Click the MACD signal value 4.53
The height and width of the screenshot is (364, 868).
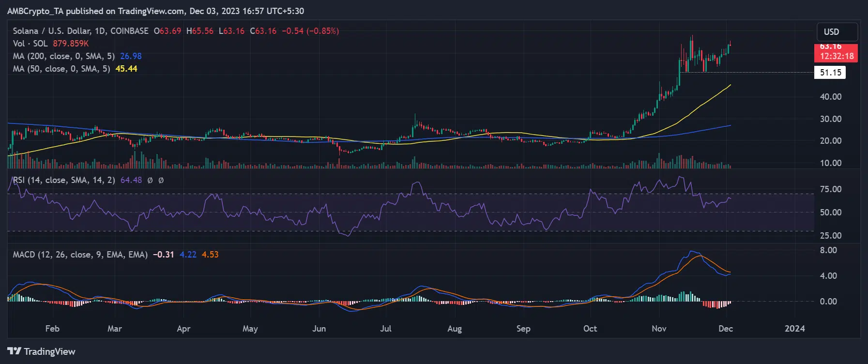click(210, 255)
